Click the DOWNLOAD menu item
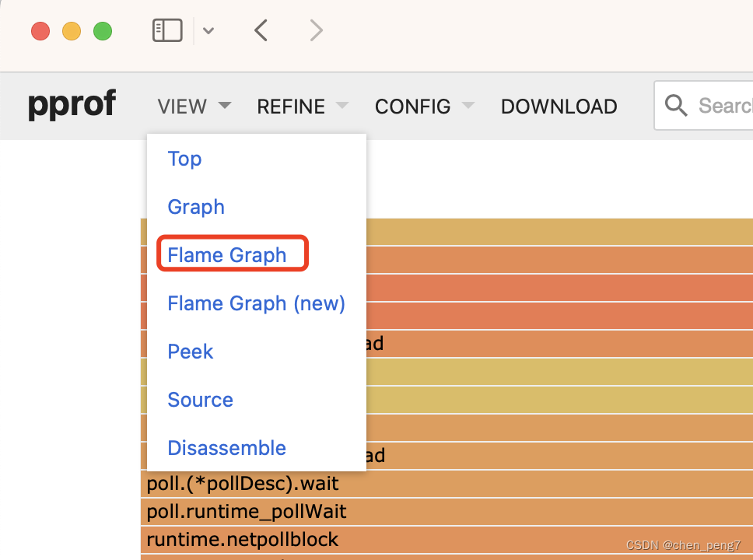This screenshot has height=560, width=753. pyautogui.click(x=559, y=106)
